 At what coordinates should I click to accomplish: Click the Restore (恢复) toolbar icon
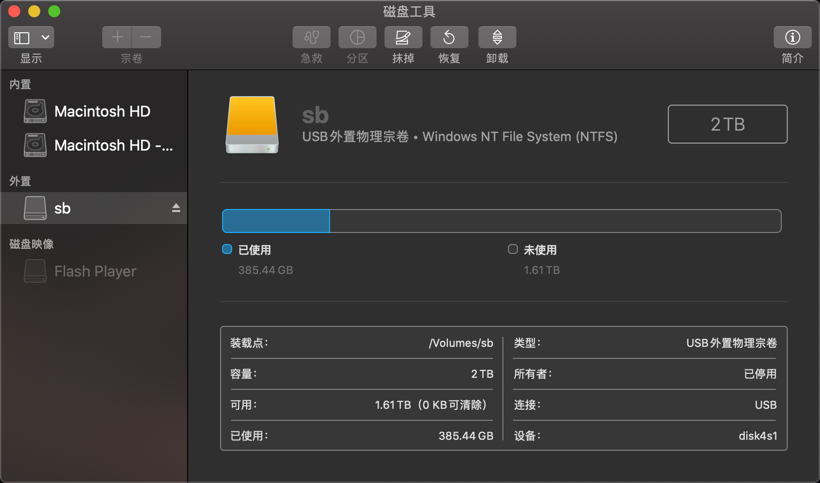449,37
